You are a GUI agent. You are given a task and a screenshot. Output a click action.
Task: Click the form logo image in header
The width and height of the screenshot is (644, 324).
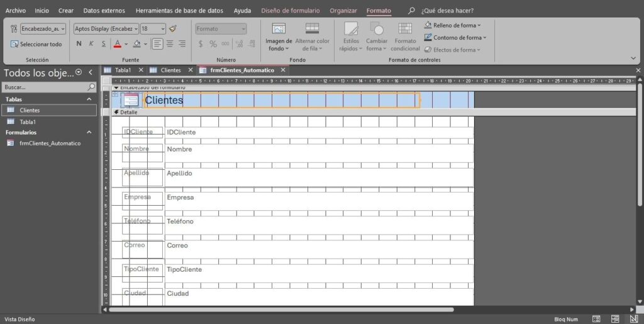[131, 100]
